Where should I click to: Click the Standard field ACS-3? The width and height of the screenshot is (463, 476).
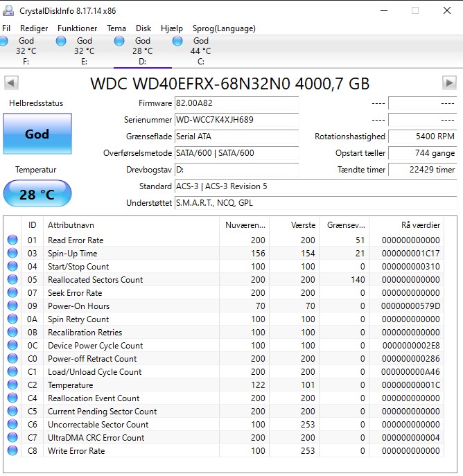[x=316, y=186]
